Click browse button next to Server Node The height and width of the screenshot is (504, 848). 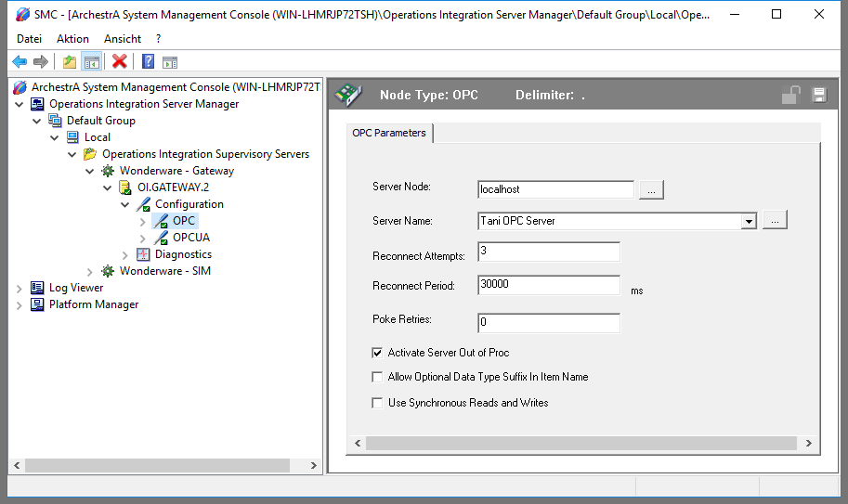(x=651, y=190)
